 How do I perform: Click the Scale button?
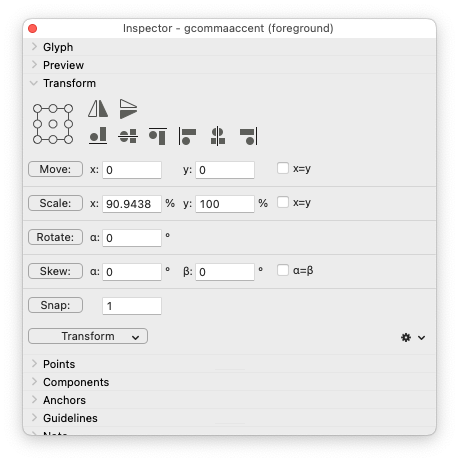(55, 203)
